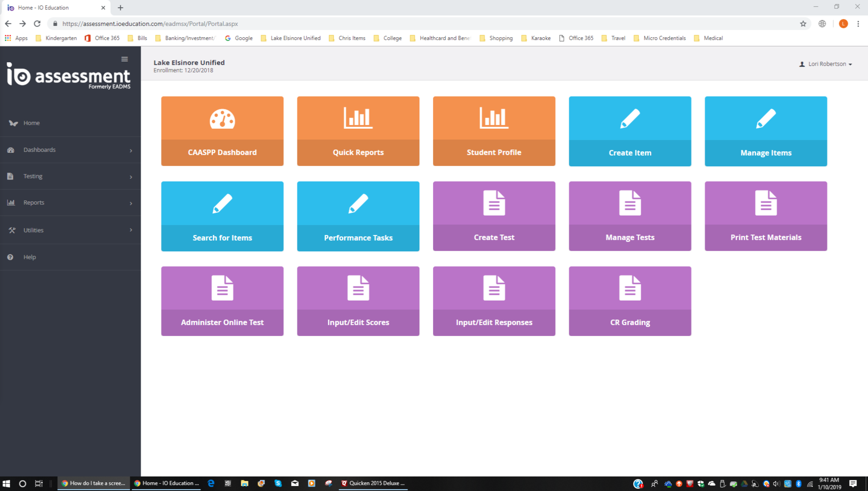Open the Create Test document tile

tap(494, 216)
